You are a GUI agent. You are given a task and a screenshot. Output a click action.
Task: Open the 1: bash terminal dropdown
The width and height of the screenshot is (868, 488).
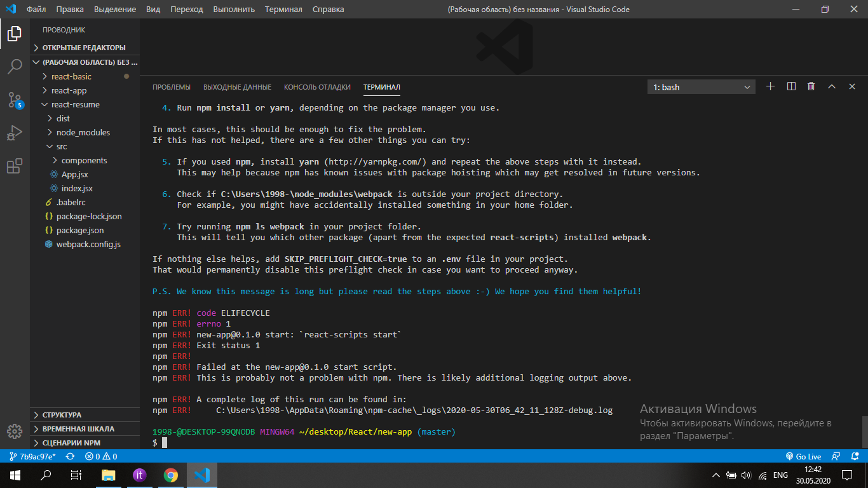(702, 87)
